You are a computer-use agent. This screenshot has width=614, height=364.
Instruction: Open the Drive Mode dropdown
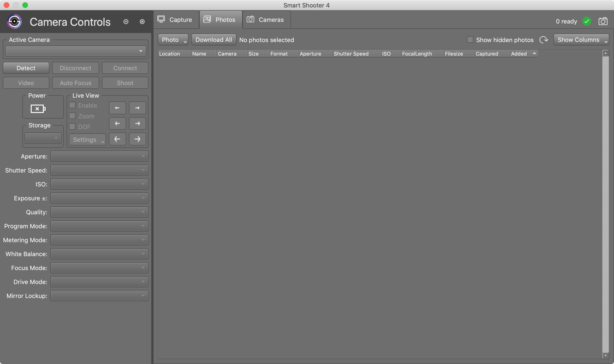(99, 282)
